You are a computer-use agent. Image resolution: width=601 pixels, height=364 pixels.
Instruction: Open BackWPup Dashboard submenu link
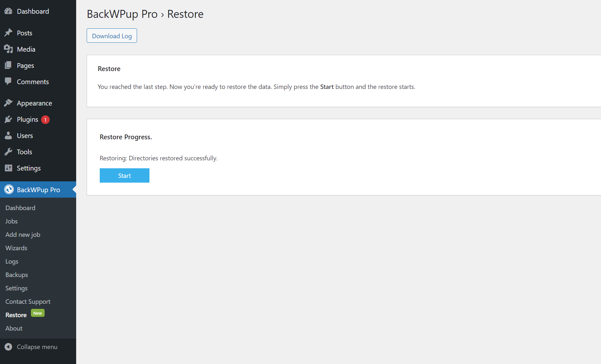(20, 208)
